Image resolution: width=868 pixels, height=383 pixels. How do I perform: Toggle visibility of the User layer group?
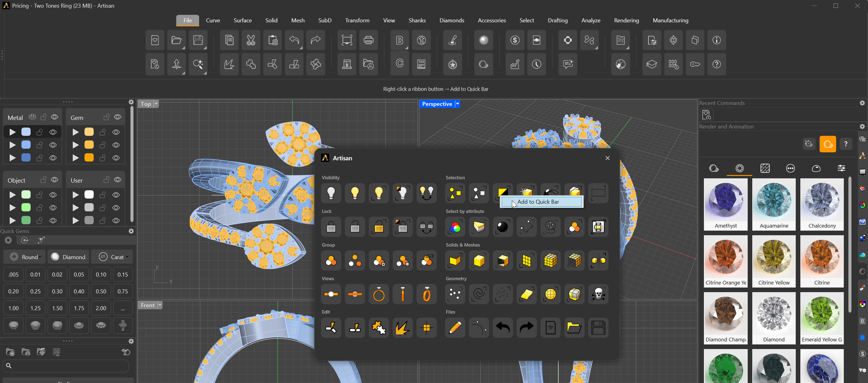pos(118,180)
